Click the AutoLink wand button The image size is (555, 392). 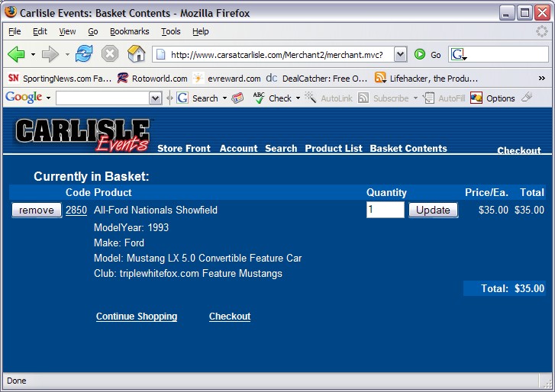coord(328,98)
